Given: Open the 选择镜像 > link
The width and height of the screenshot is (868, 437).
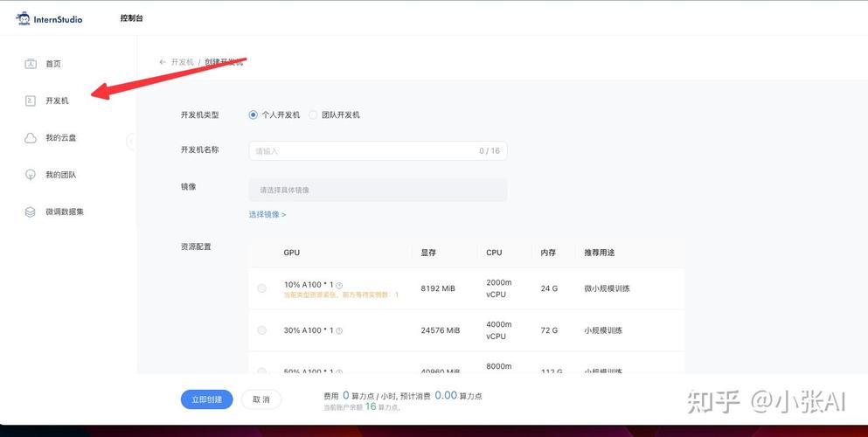Looking at the screenshot, I should click(267, 215).
